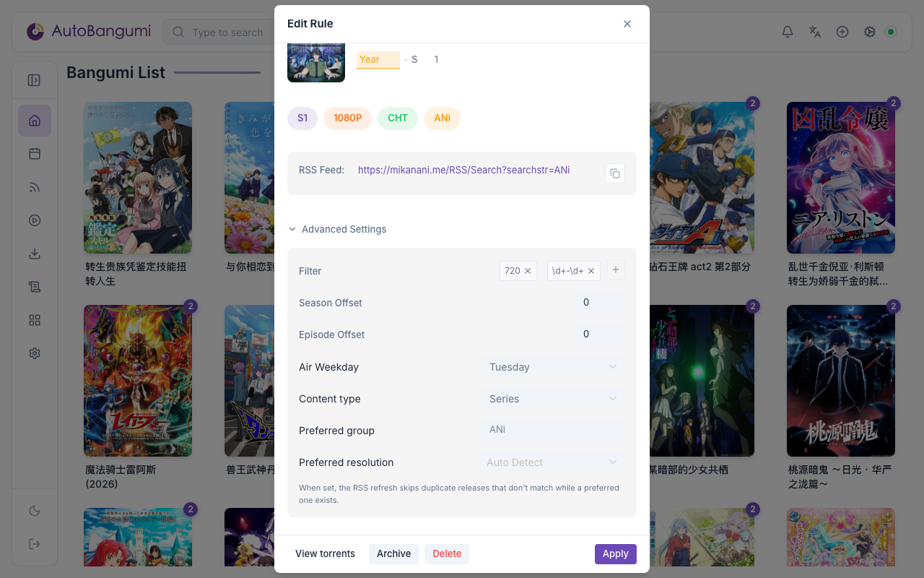Click the View torrents button
Screen dimensions: 924x578
coord(325,553)
